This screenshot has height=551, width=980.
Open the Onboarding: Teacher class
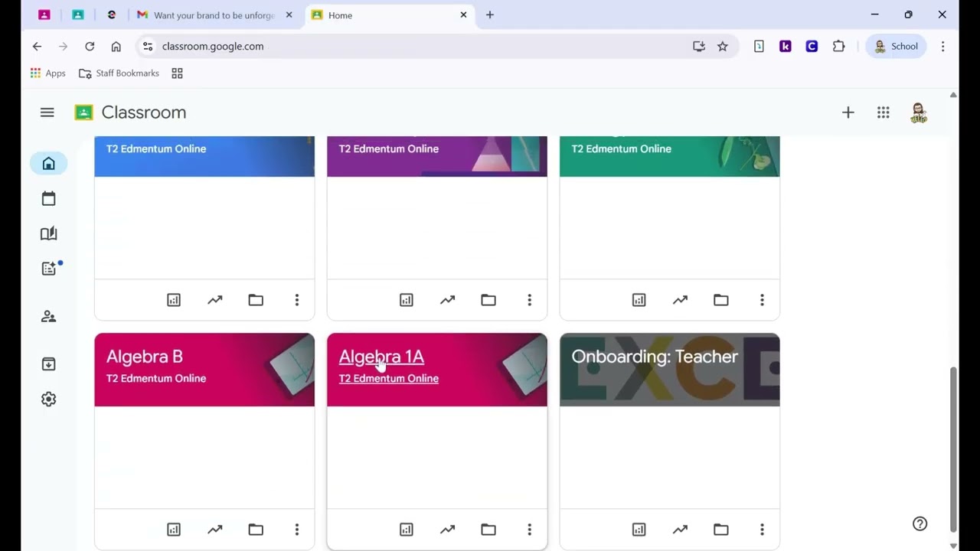tap(655, 357)
